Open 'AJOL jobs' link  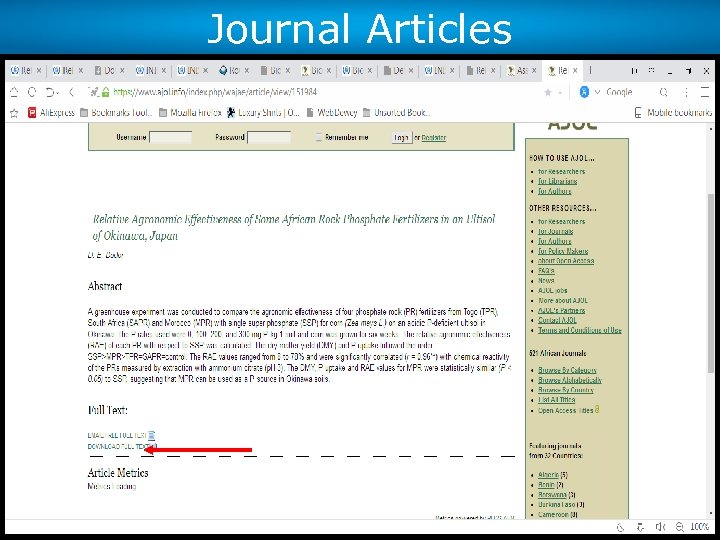coord(553,290)
